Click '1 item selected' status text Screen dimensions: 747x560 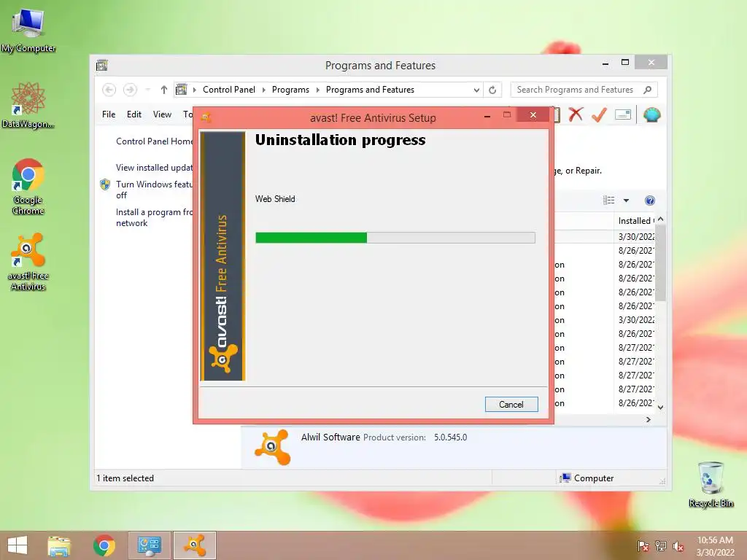coord(125,478)
